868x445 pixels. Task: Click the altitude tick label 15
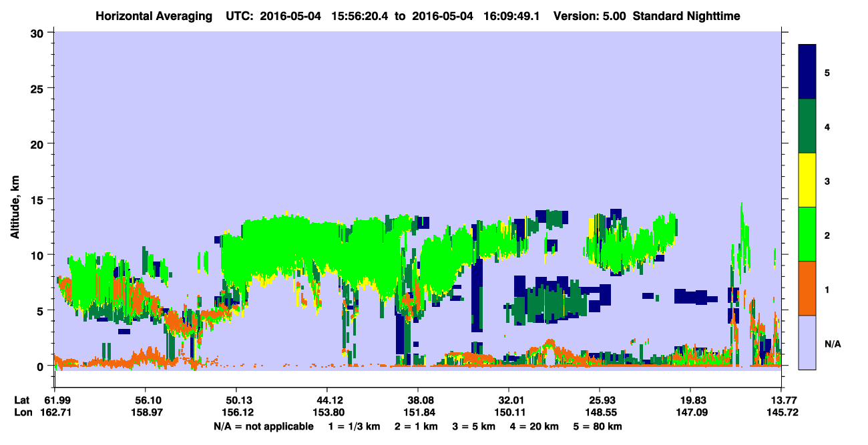(39, 199)
